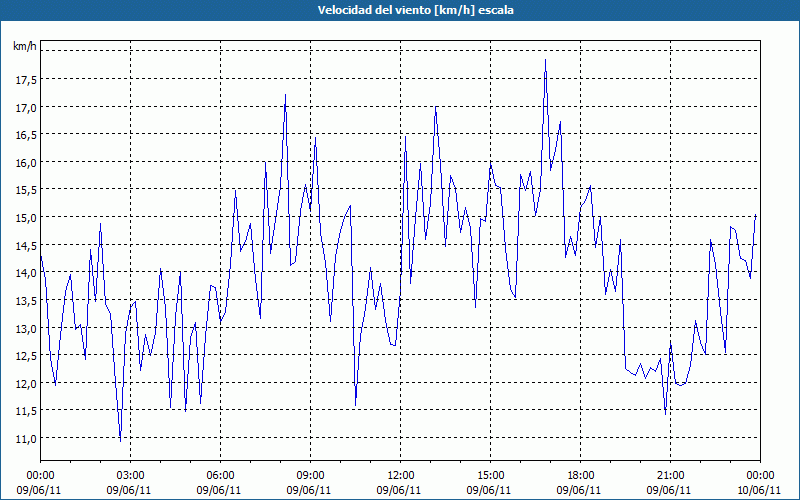Viewport: 800px width, 500px height.
Task: Click the '15,5' y-axis value
Action: (24, 189)
